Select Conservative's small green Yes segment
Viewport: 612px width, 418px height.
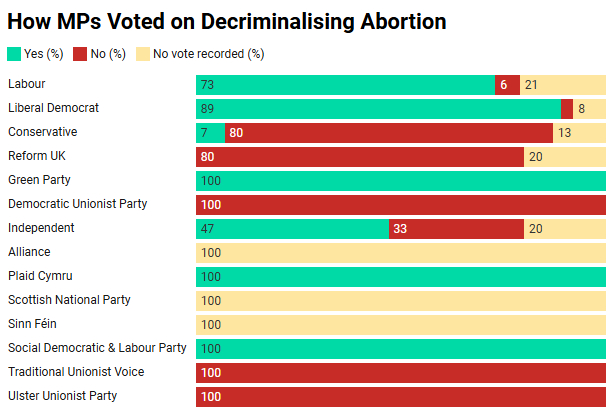[210, 133]
